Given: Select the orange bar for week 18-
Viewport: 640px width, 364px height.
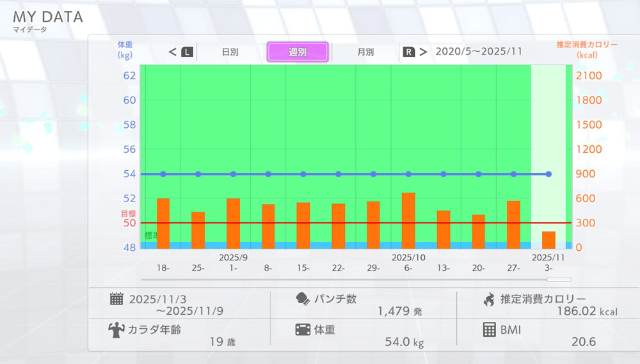Looking at the screenshot, I should tap(163, 224).
